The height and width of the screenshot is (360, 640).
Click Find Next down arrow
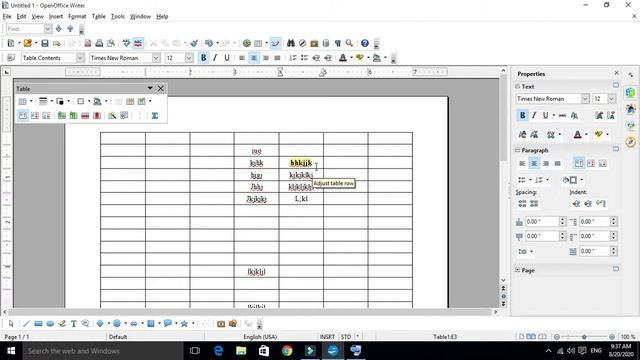click(59, 29)
